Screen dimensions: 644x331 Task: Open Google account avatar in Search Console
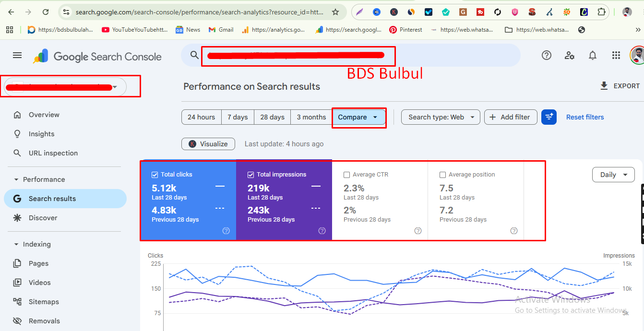tap(637, 56)
